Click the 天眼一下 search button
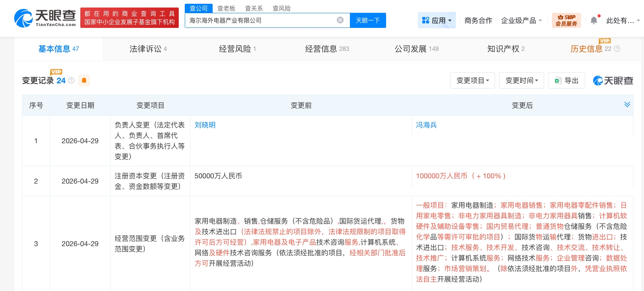This screenshot has height=291, width=644. click(x=368, y=20)
